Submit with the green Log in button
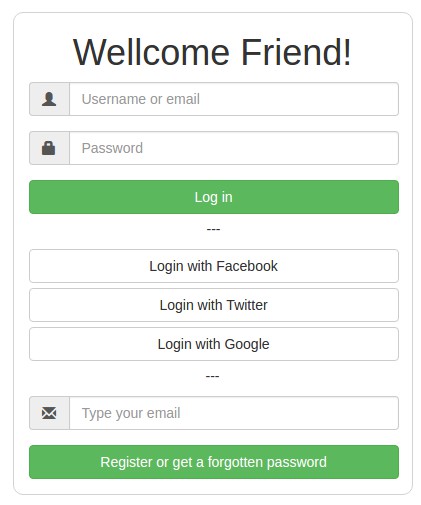The width and height of the screenshot is (421, 505). [214, 197]
